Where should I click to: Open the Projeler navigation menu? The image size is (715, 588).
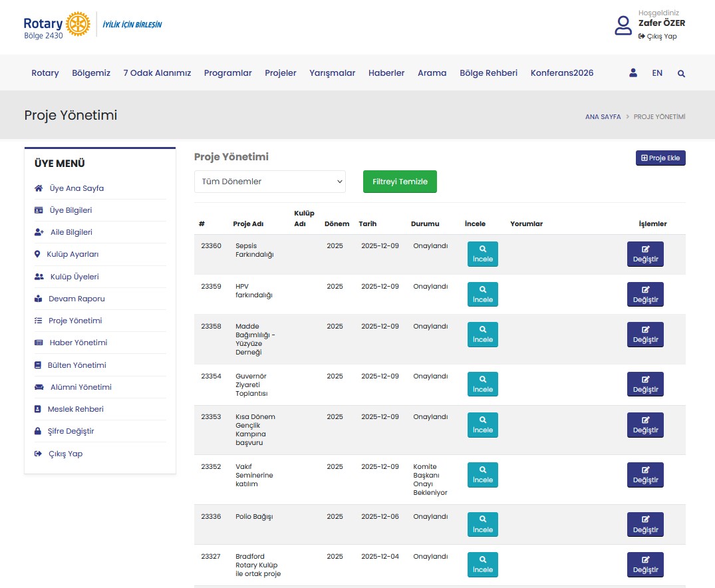click(x=280, y=73)
